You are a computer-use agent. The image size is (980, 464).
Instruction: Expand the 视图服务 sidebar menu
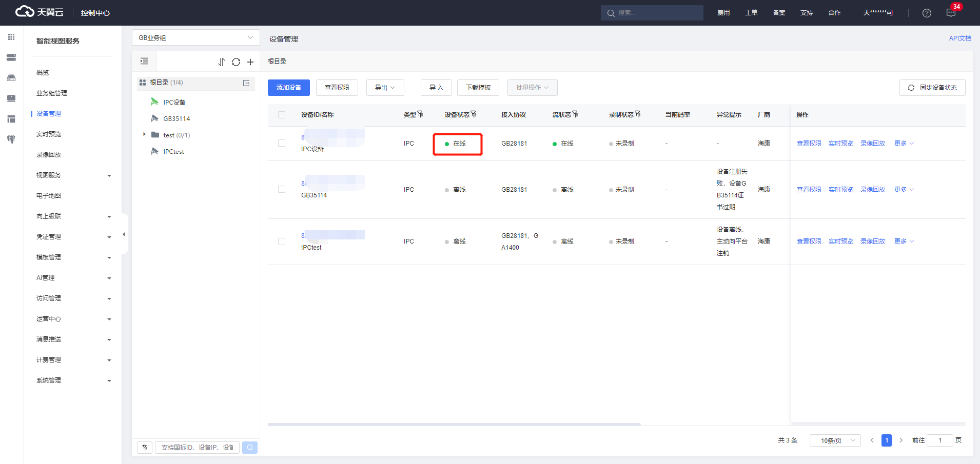pos(74,175)
